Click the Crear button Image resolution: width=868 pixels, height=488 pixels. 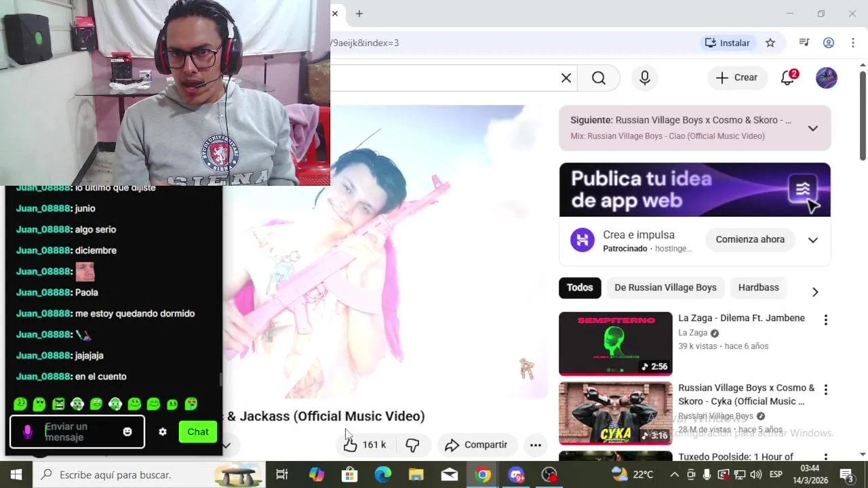pos(737,77)
